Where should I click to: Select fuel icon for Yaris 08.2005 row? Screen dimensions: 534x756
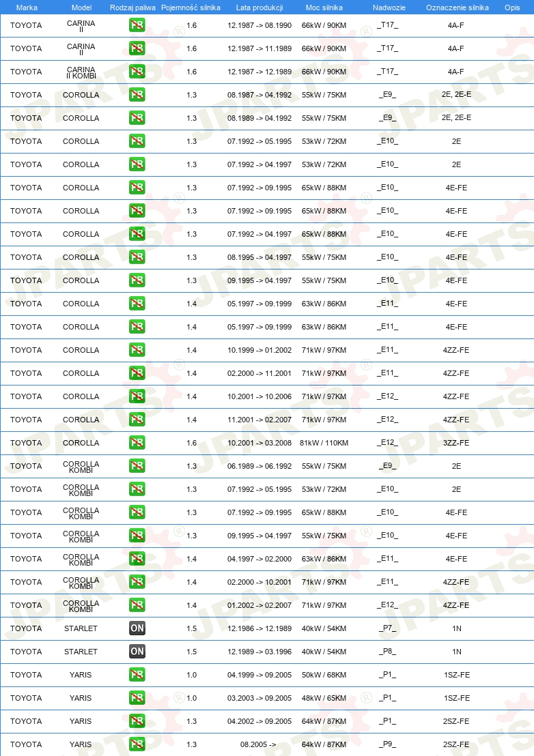137,744
